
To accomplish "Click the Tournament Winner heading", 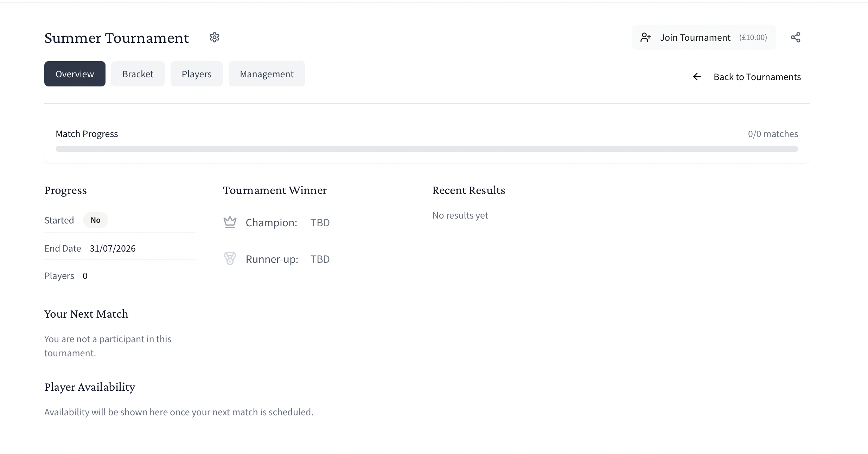I will point(275,190).
